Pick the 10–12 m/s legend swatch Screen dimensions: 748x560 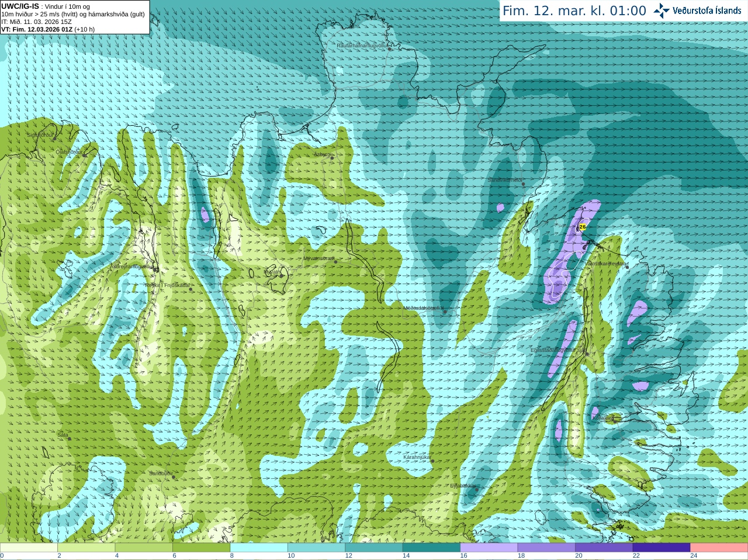coord(316,548)
